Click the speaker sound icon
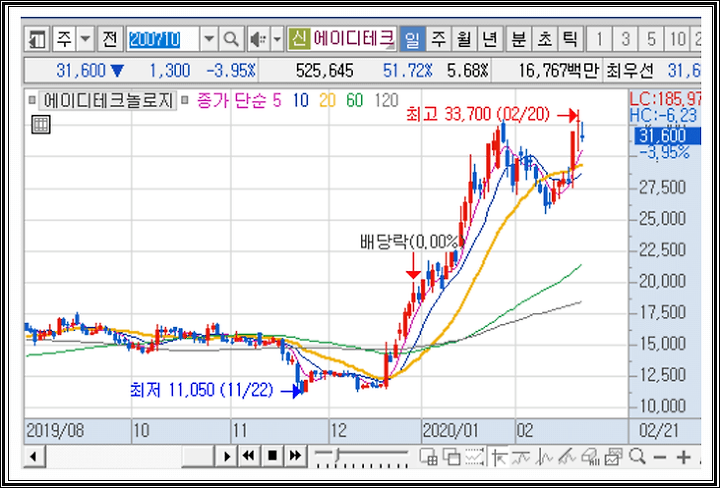The image size is (720, 488). [x=258, y=40]
